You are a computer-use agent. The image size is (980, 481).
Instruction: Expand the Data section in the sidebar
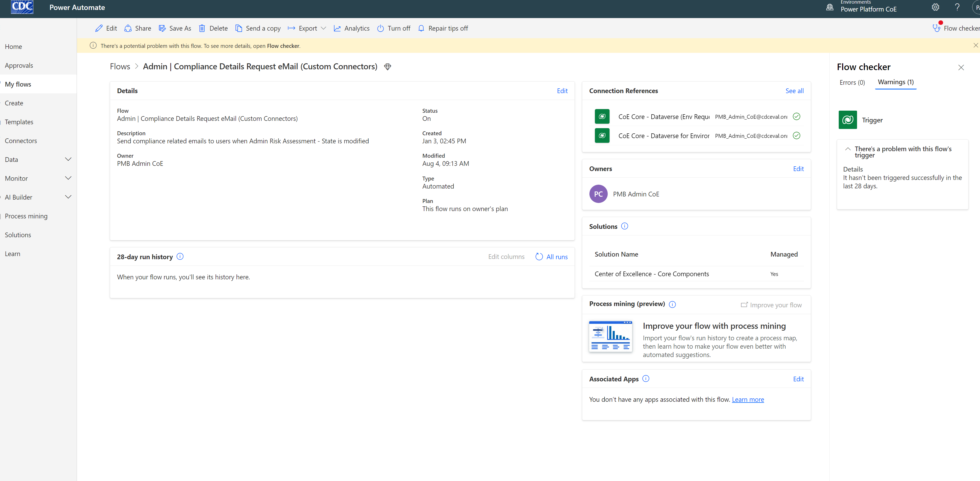[x=69, y=159]
